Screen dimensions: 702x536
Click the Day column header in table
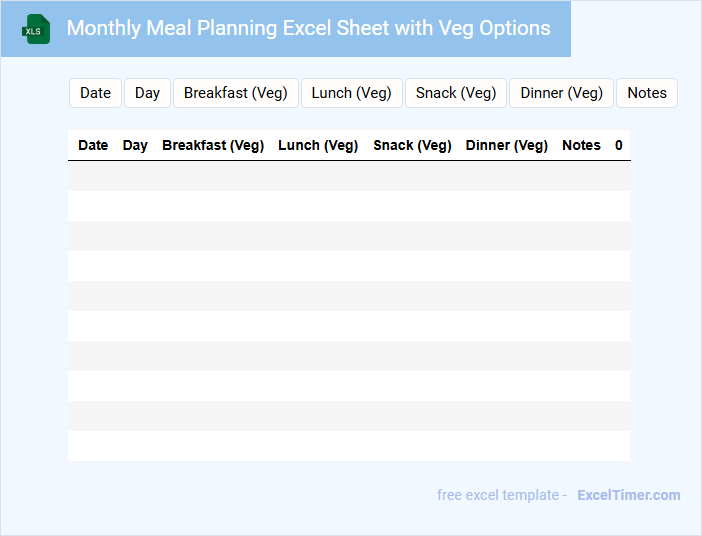coord(135,145)
